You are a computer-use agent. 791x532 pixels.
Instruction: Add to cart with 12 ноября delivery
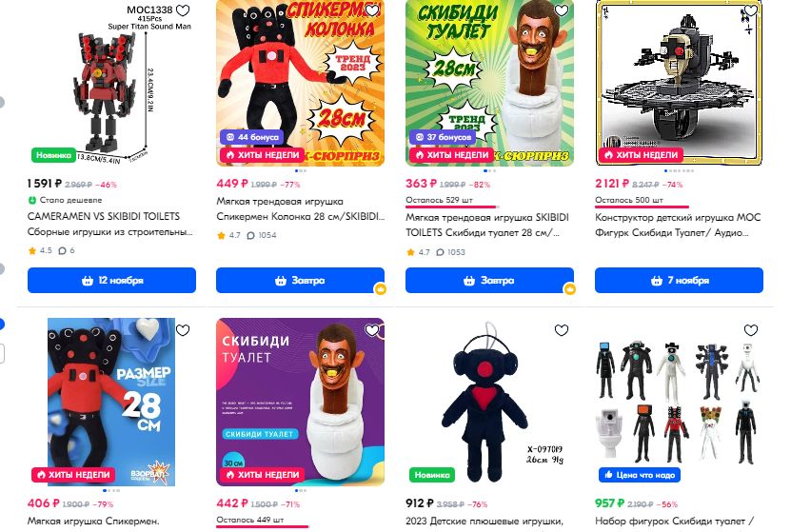tap(111, 281)
